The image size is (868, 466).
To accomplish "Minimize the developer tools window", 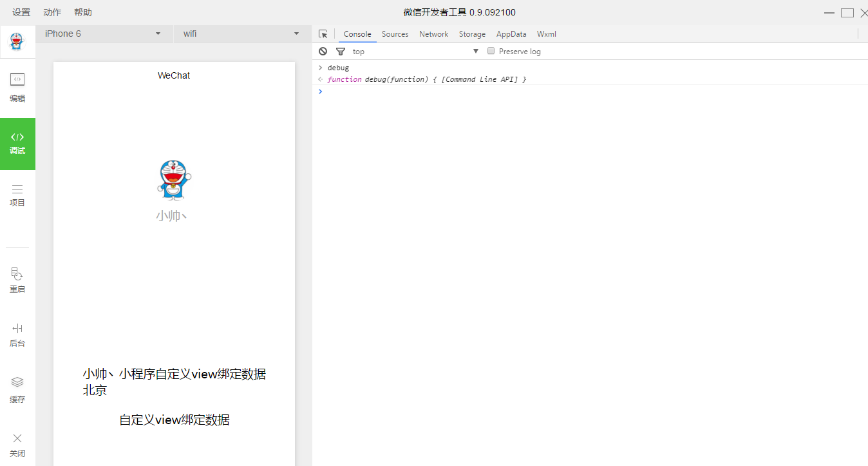I will [829, 12].
